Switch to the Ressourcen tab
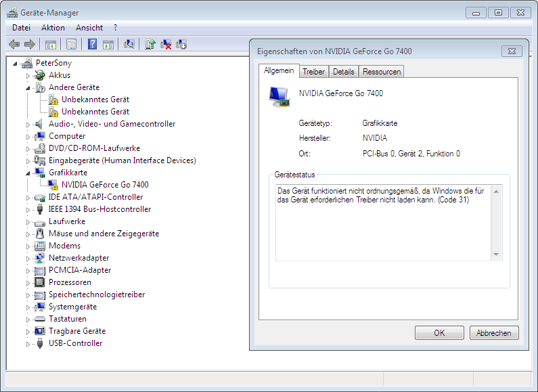Image resolution: width=538 pixels, height=392 pixels. (x=382, y=72)
